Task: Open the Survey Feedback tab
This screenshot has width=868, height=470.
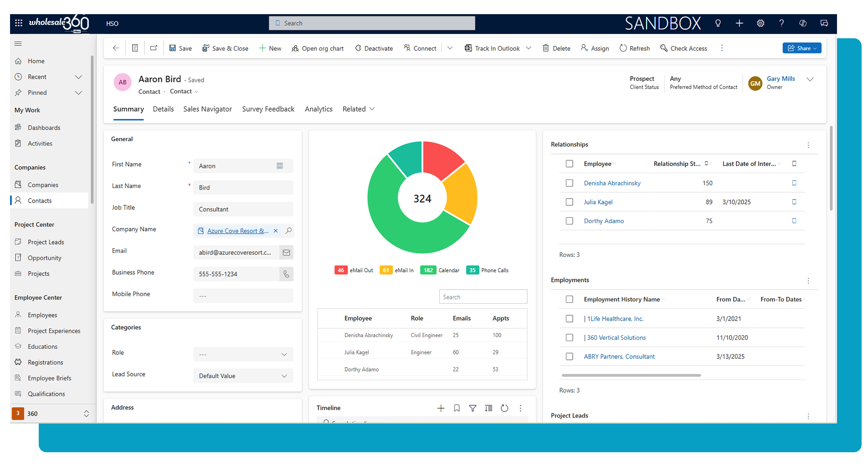Action: [268, 109]
